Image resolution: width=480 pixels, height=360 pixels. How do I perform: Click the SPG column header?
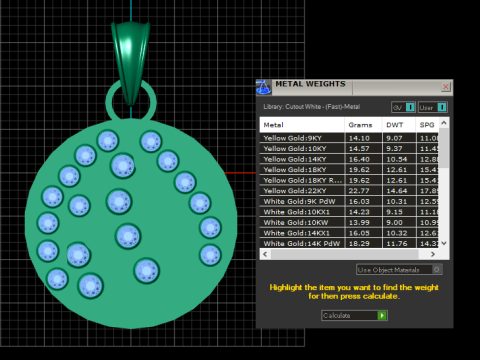(427, 125)
